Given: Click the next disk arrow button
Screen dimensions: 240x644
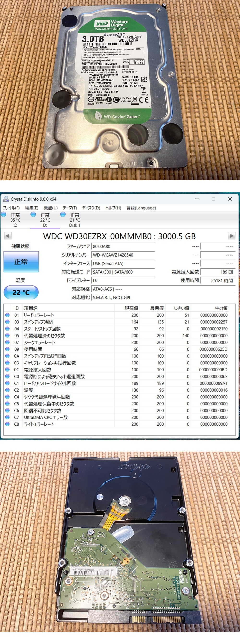Looking at the screenshot, I should (x=231, y=235).
